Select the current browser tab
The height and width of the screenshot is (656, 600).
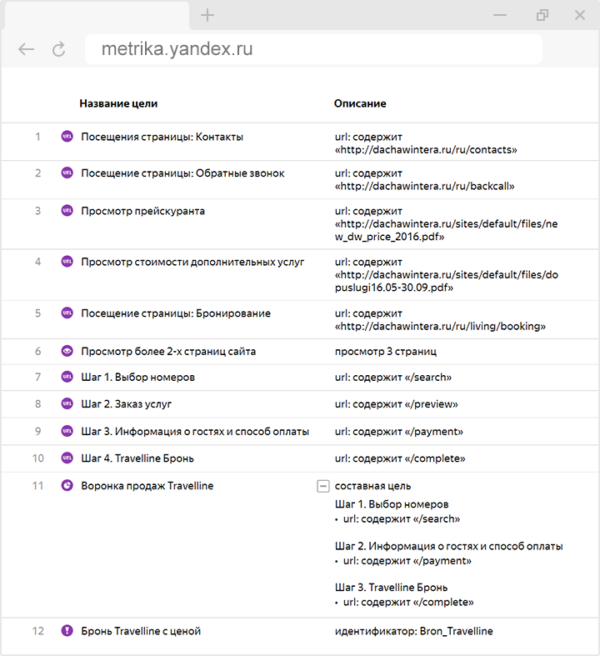click(94, 15)
